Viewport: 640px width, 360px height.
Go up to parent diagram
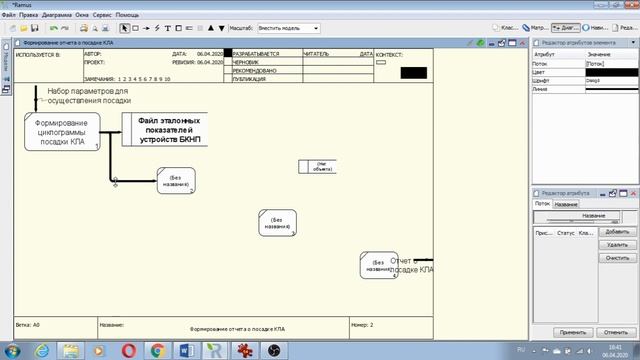[211, 28]
